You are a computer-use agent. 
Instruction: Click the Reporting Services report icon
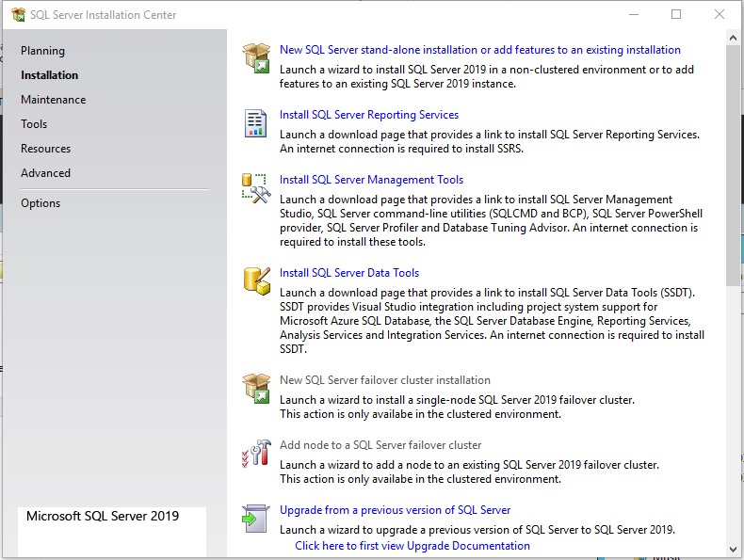[255, 122]
